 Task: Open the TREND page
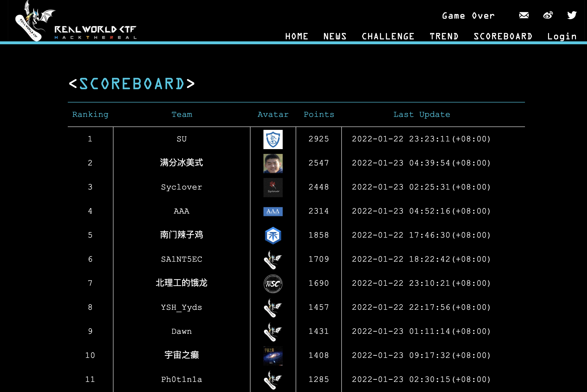pos(444,37)
